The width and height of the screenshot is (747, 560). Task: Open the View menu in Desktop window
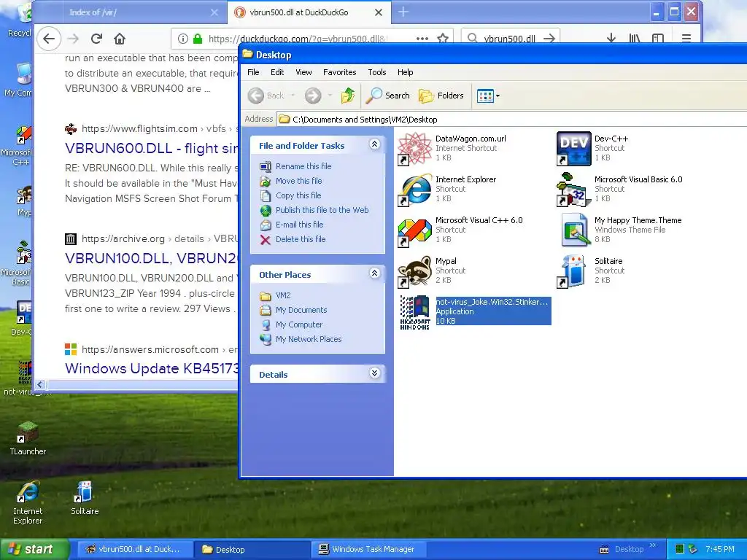[x=303, y=72]
